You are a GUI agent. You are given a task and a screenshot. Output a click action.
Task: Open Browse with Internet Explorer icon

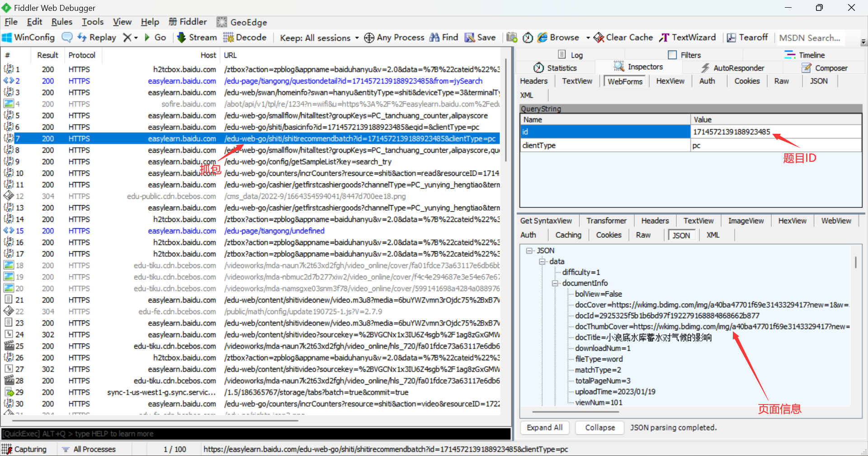pyautogui.click(x=558, y=38)
